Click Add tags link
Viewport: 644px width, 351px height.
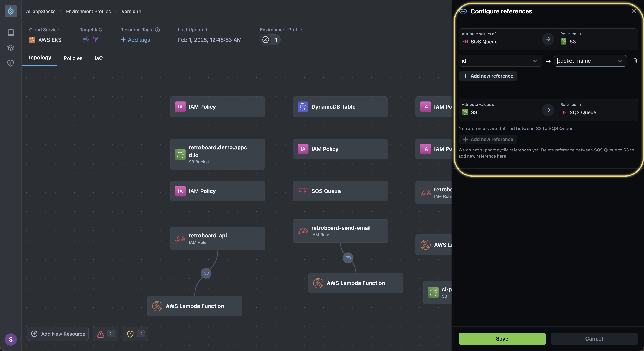pyautogui.click(x=135, y=40)
